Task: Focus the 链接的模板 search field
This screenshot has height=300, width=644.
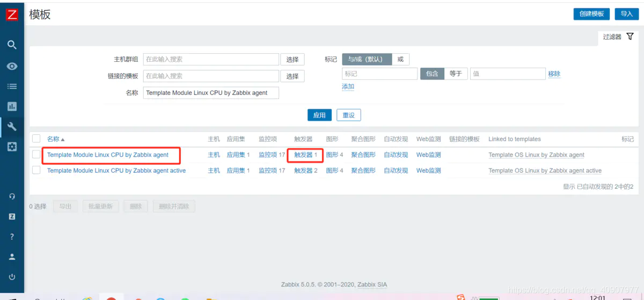Action: [x=211, y=76]
